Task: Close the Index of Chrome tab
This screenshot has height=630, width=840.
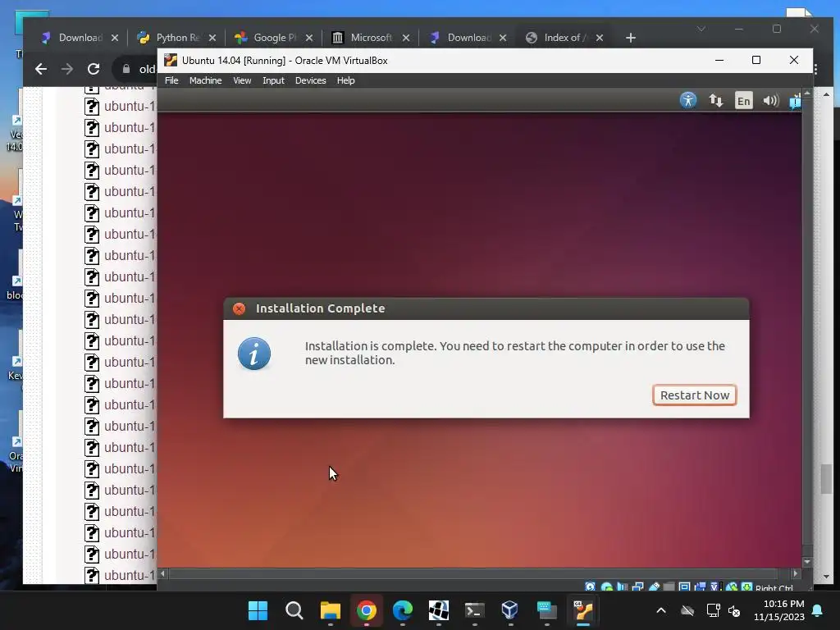Action: 600,38
